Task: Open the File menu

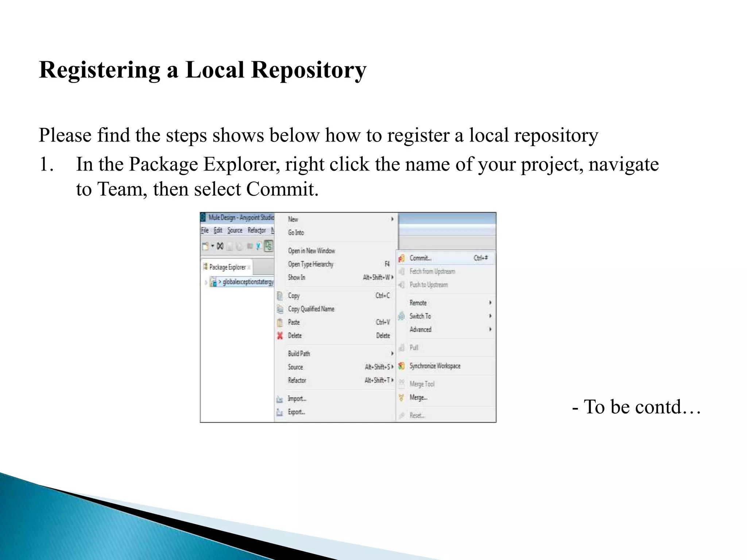Action: [x=205, y=230]
